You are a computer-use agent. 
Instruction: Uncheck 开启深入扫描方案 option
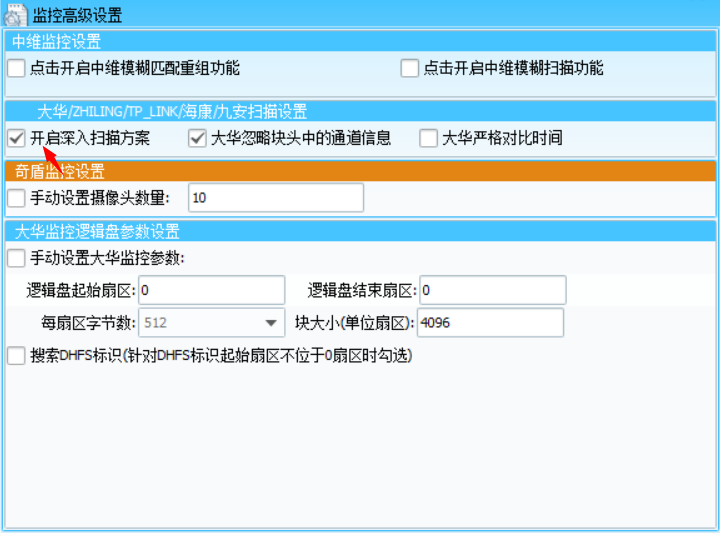[16, 138]
